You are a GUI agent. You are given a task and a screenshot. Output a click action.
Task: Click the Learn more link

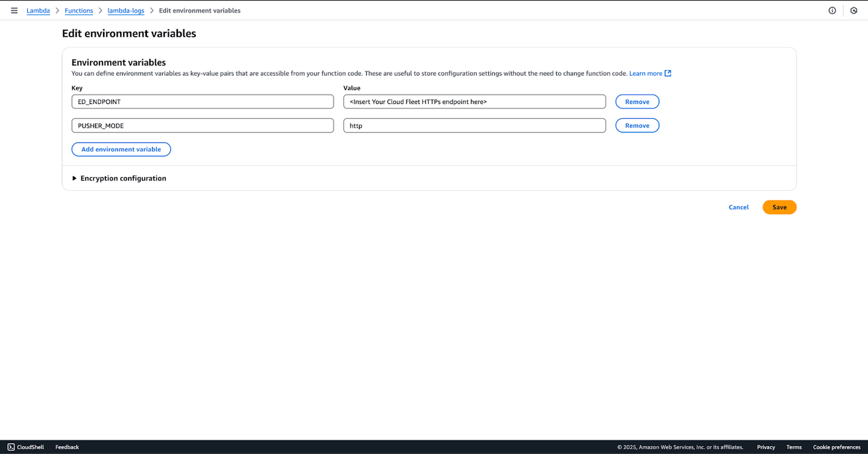tap(646, 73)
